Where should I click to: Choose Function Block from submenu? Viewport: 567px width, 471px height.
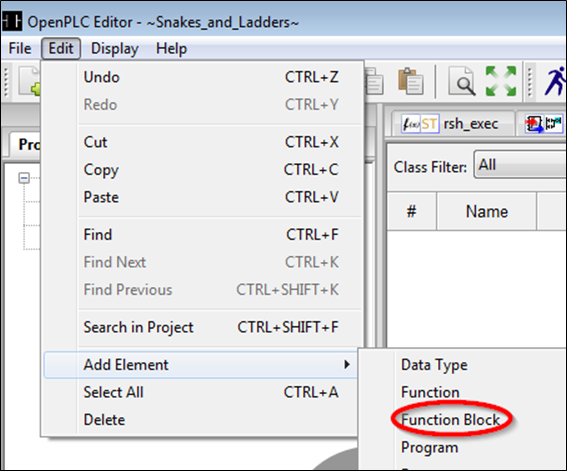(451, 420)
